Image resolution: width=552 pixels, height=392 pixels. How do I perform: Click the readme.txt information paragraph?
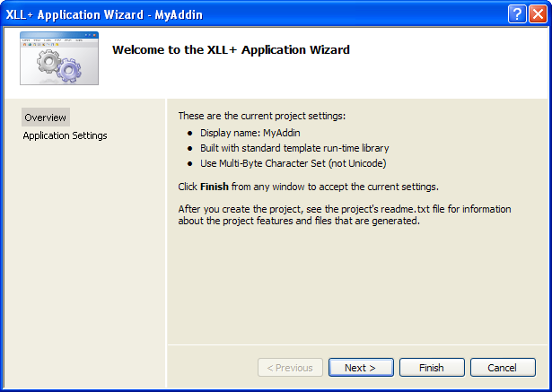[x=345, y=214]
